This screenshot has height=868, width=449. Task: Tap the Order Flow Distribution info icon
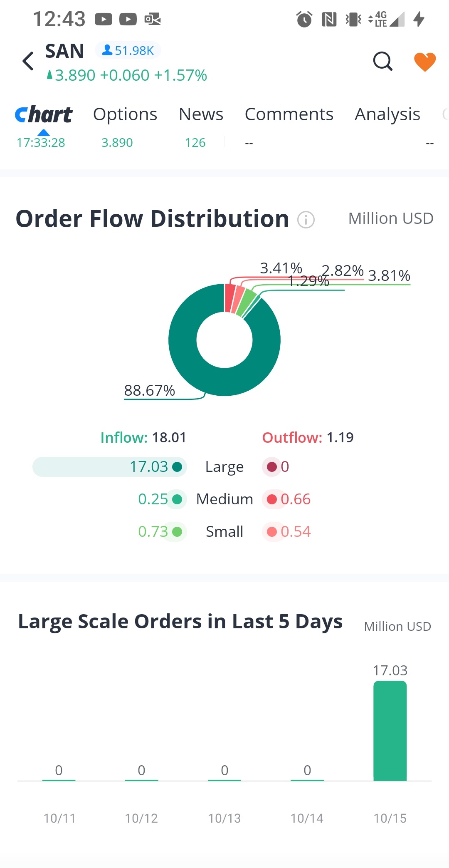tap(306, 219)
